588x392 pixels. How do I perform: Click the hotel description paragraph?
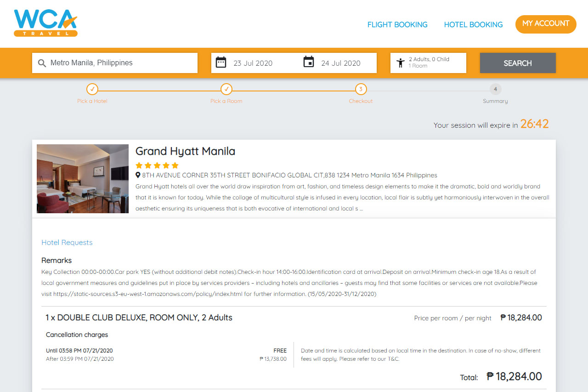342,198
